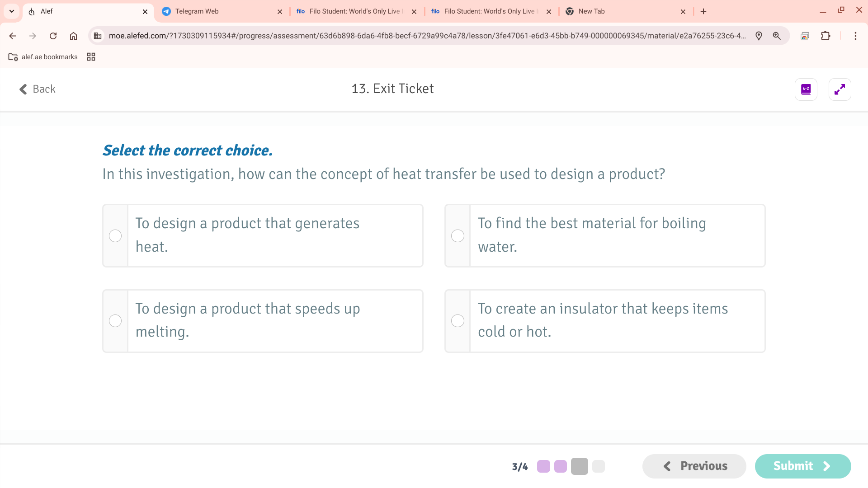Click the browser reload icon
The height and width of the screenshot is (488, 868).
pos(53,36)
